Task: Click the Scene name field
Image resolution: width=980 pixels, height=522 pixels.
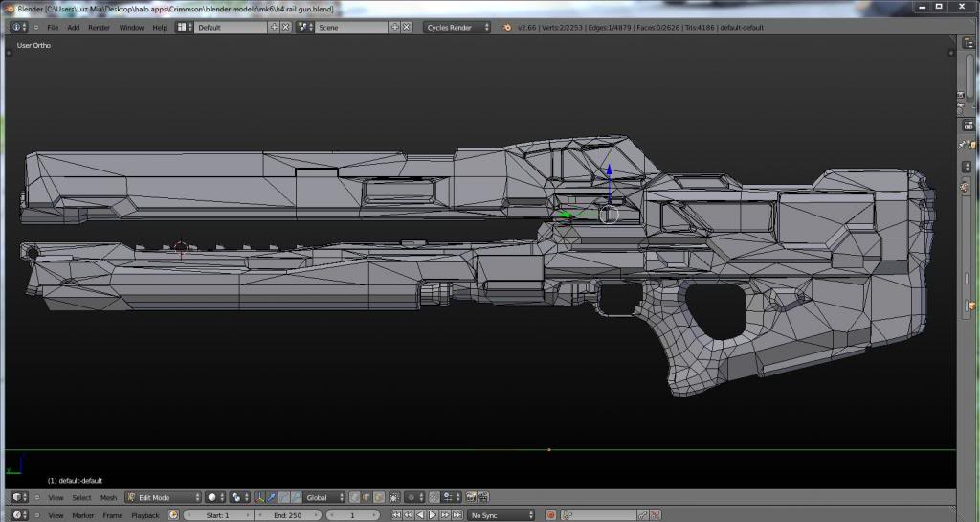Action: coord(351,28)
